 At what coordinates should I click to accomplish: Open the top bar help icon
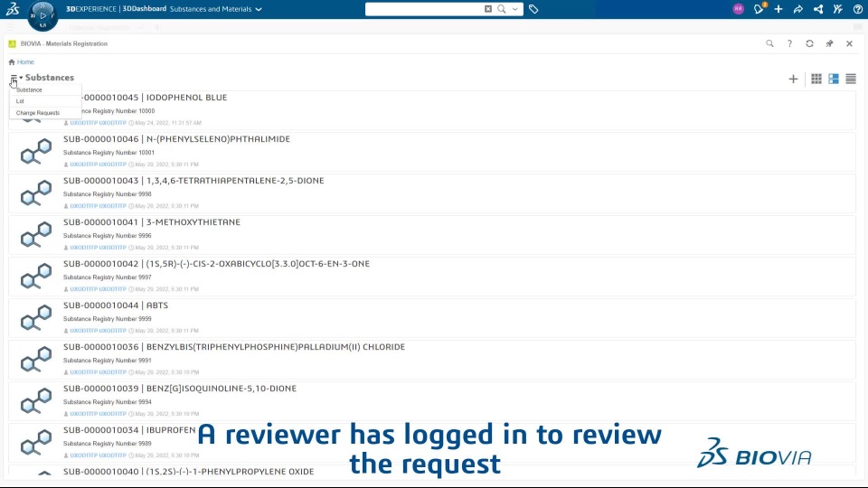click(857, 9)
